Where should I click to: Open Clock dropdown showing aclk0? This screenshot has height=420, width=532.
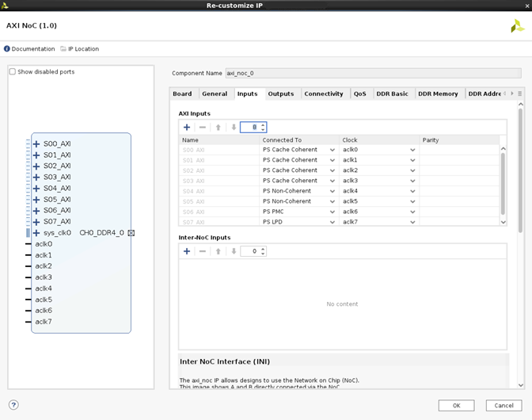tap(412, 150)
